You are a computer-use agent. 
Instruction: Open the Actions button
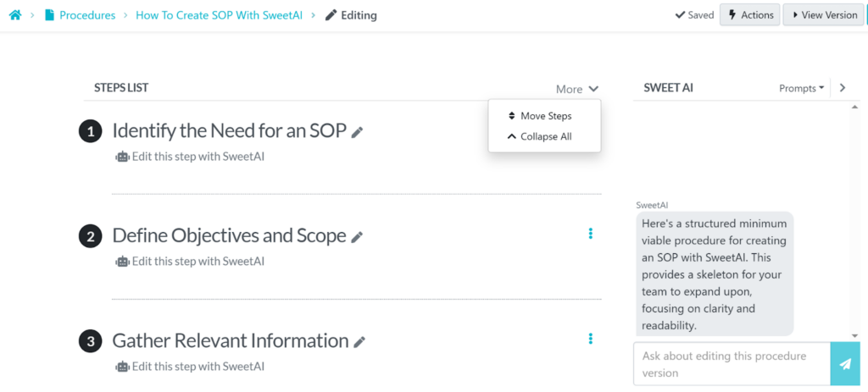tap(750, 15)
